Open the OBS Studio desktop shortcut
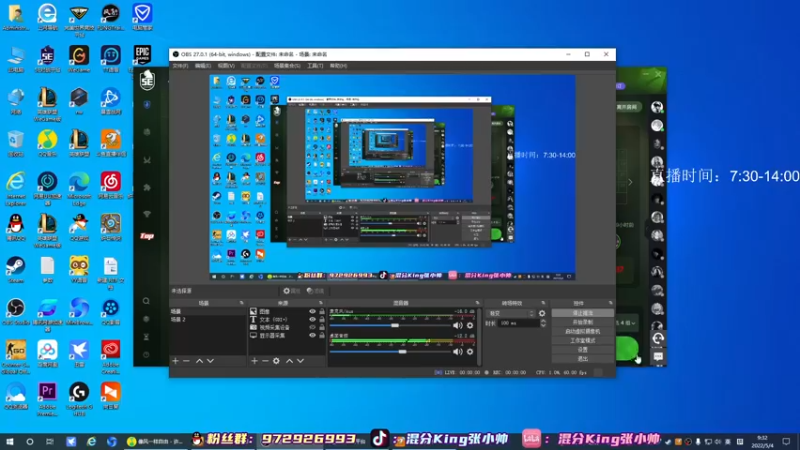 [16, 312]
